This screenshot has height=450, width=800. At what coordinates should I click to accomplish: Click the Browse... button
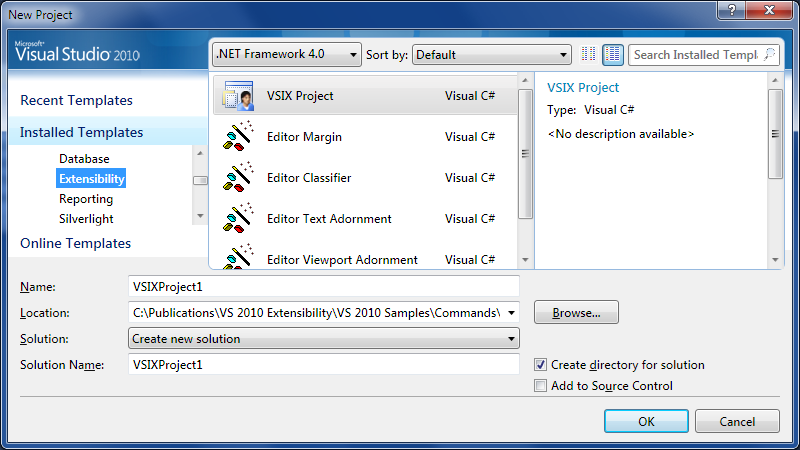[x=576, y=313]
